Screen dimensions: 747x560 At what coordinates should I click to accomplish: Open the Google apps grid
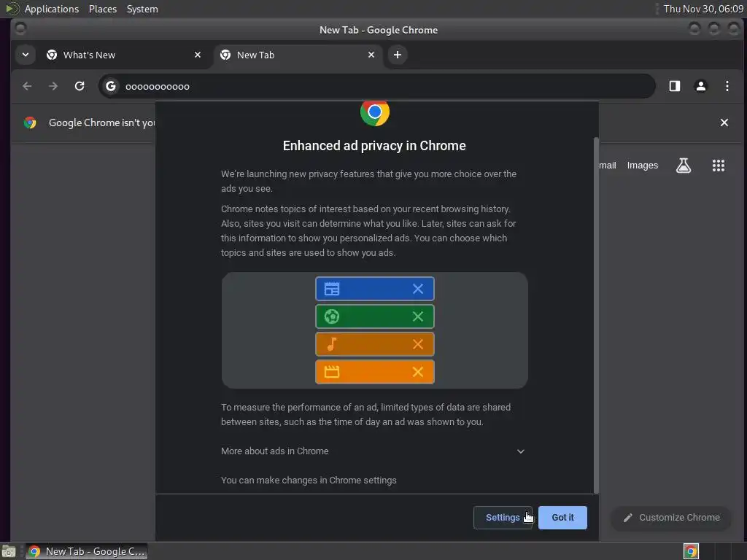tap(719, 166)
